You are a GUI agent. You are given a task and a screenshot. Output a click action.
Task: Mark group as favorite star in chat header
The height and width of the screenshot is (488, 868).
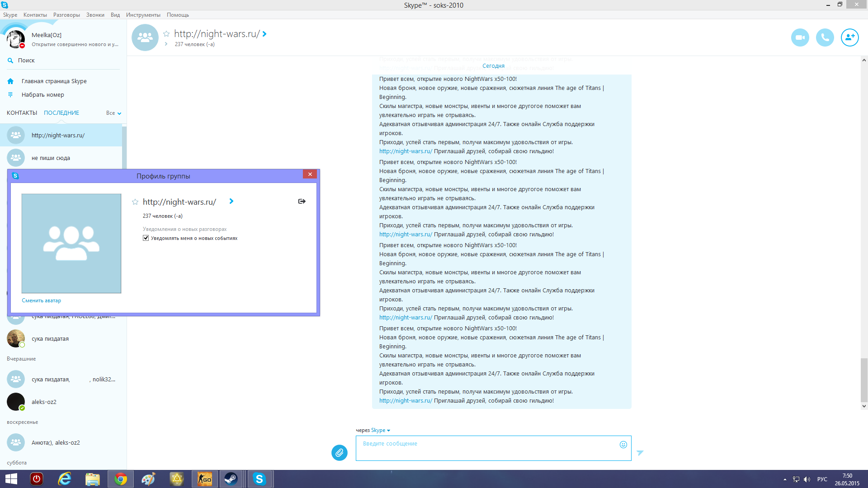click(x=166, y=34)
